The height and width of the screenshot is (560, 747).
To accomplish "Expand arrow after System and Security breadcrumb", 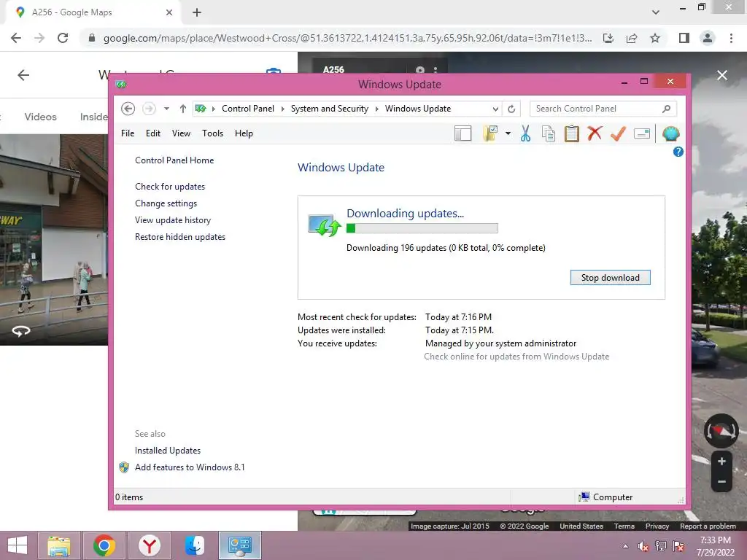I will (x=377, y=109).
